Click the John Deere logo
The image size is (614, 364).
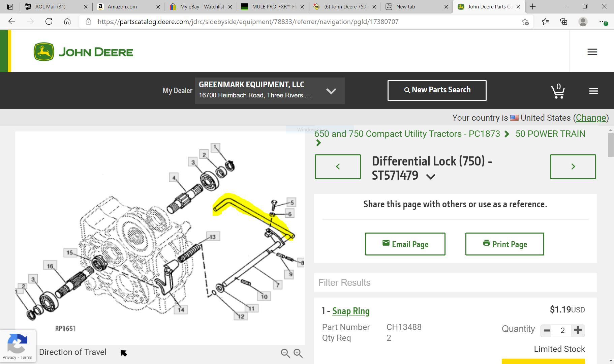(83, 51)
